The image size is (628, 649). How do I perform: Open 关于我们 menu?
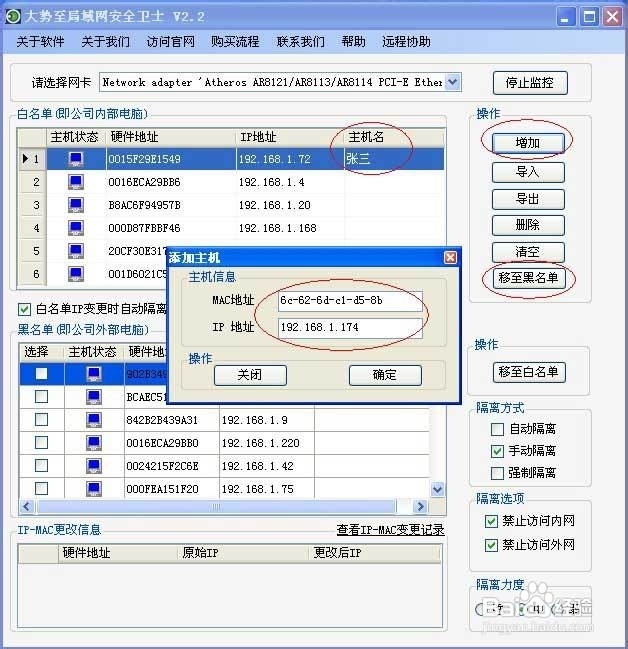pos(105,41)
